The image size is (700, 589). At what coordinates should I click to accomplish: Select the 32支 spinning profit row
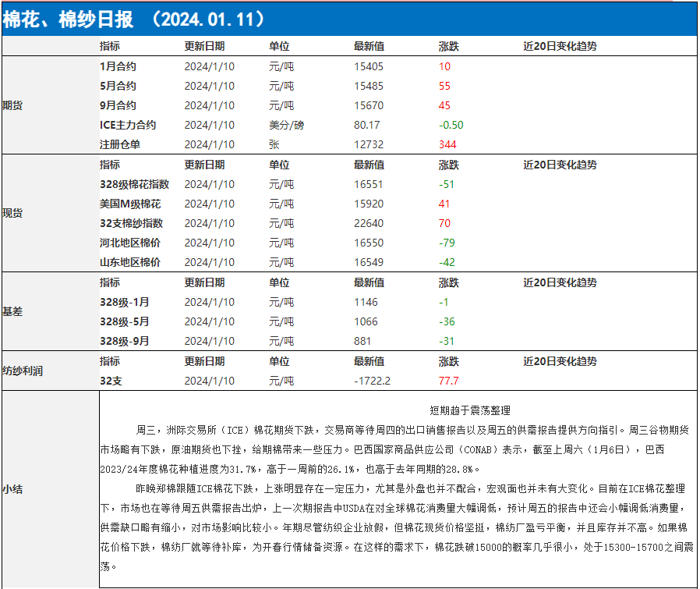click(x=111, y=381)
